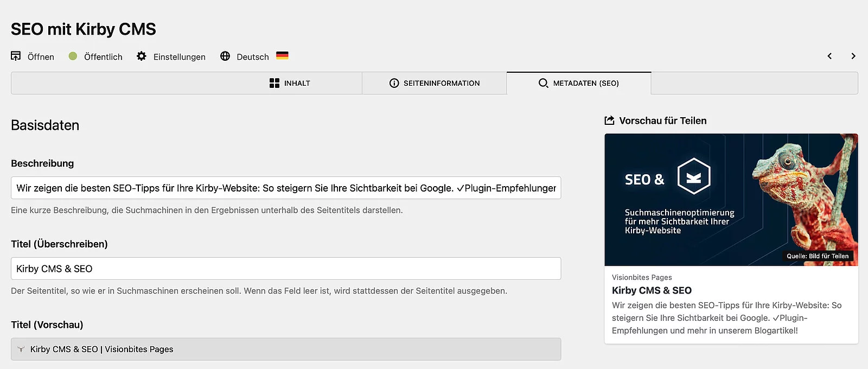Focus the Titel (Überschreiben) input field

pyautogui.click(x=286, y=269)
